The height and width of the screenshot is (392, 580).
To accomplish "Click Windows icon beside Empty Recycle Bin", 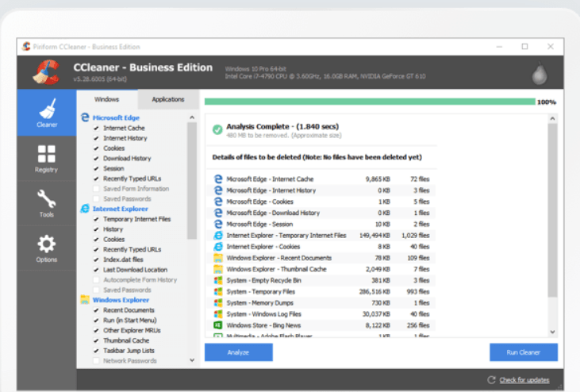I will coord(218,280).
